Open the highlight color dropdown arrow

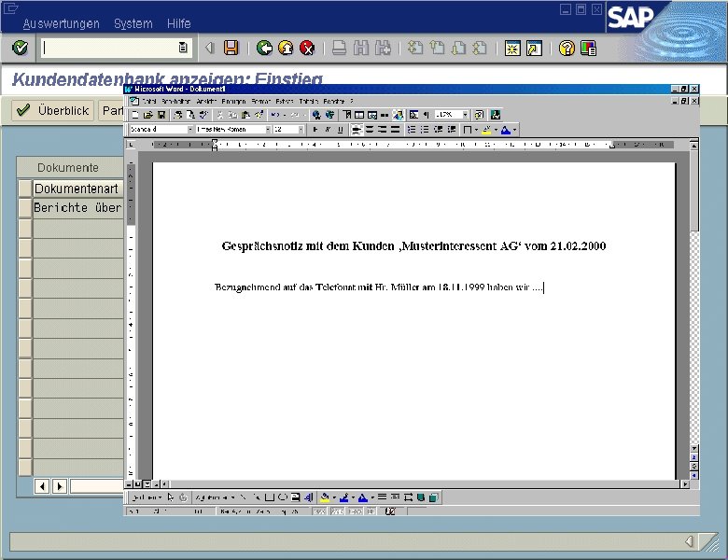(496, 130)
